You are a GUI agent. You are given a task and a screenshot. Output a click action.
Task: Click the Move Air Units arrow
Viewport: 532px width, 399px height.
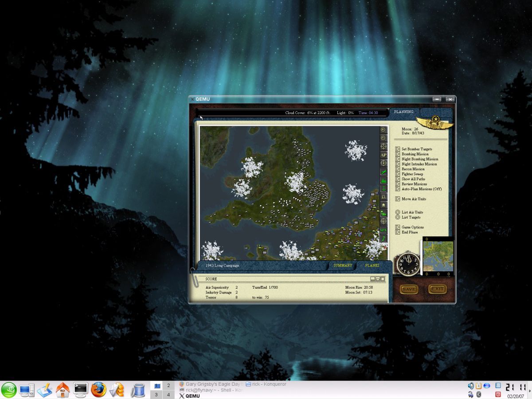pyautogui.click(x=398, y=199)
